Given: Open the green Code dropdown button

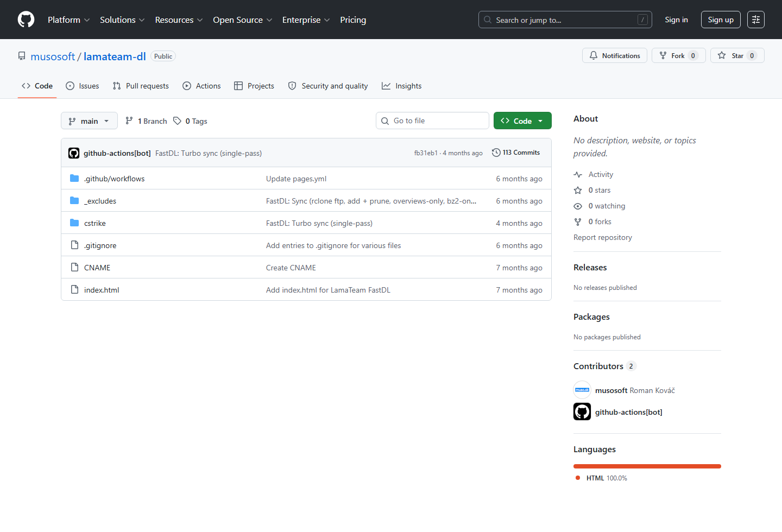Looking at the screenshot, I should click(x=522, y=121).
